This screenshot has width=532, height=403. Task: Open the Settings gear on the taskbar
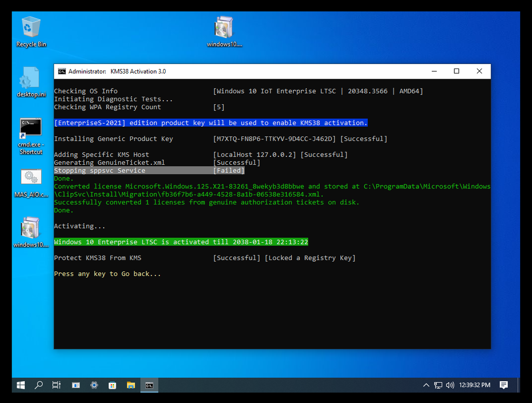click(94, 385)
